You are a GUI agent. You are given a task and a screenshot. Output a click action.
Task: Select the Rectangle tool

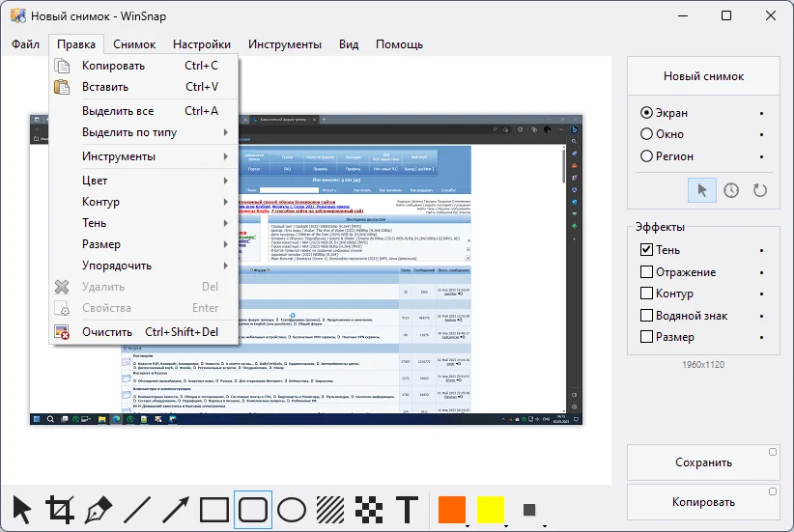point(214,510)
